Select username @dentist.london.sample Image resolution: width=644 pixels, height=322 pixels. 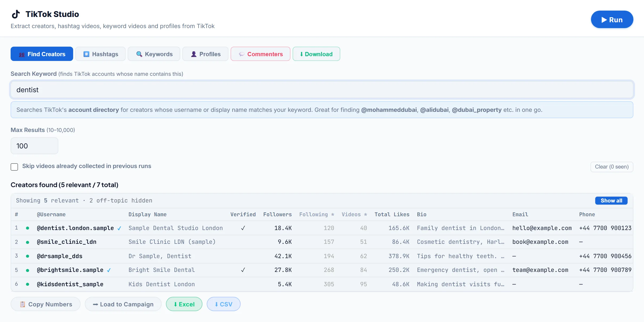pos(75,228)
